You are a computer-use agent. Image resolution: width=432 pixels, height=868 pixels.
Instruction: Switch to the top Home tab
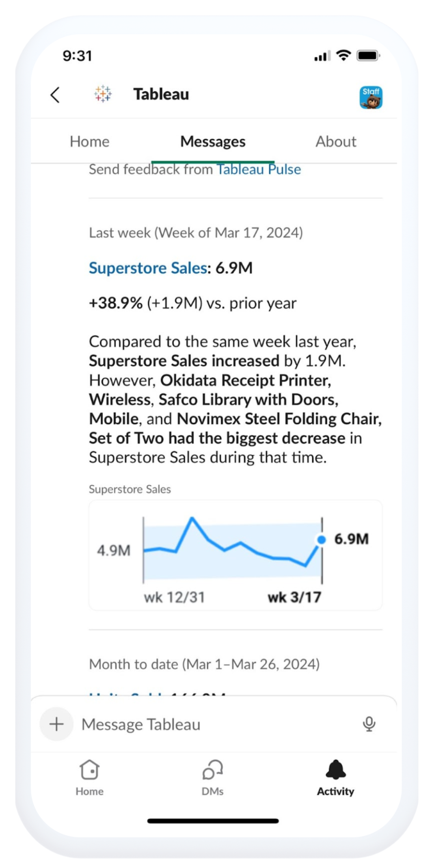click(x=90, y=142)
